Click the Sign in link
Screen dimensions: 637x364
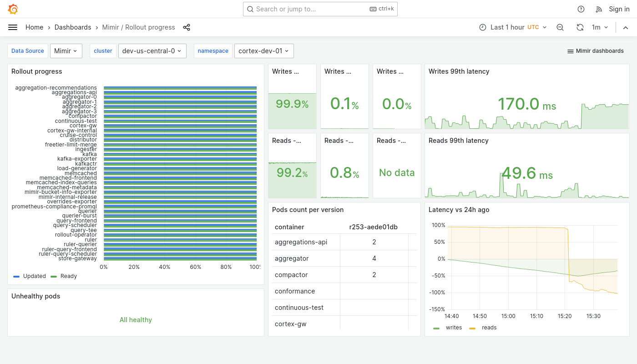click(x=619, y=9)
